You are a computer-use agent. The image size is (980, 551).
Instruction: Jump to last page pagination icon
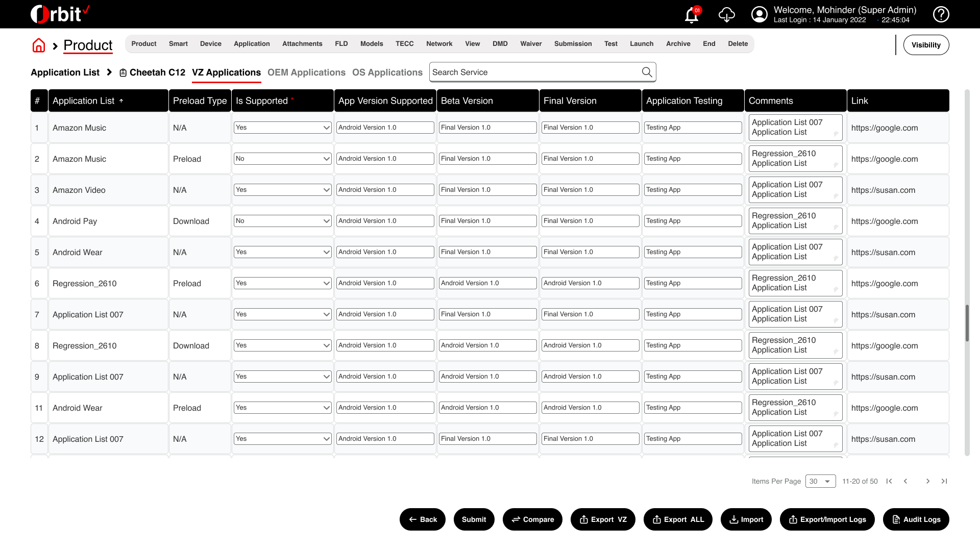(944, 481)
